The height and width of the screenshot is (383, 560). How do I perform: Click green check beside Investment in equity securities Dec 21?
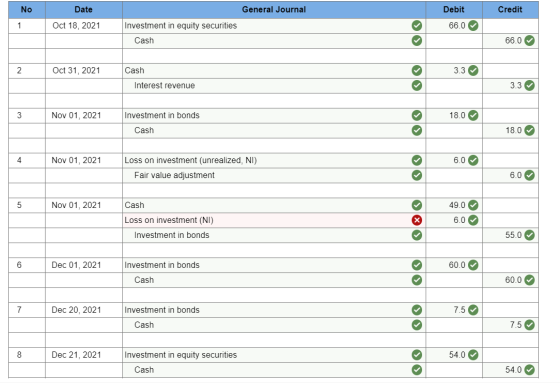pos(416,355)
